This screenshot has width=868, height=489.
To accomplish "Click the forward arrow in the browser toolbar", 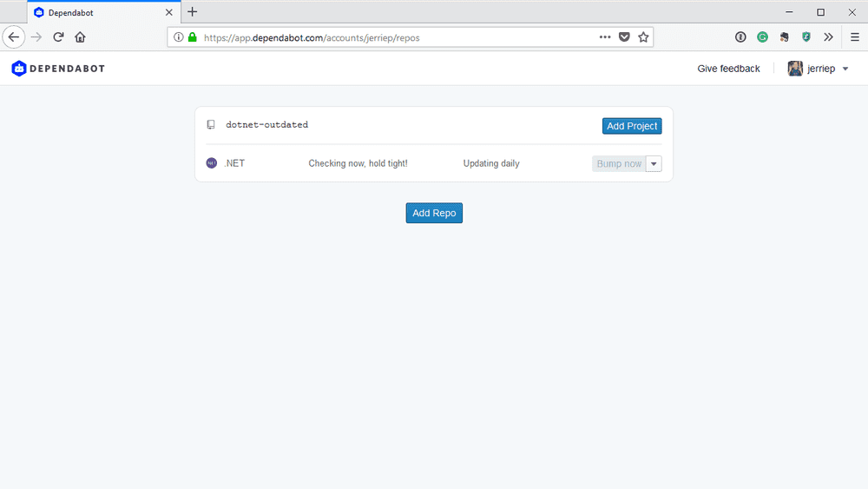I will [x=36, y=37].
